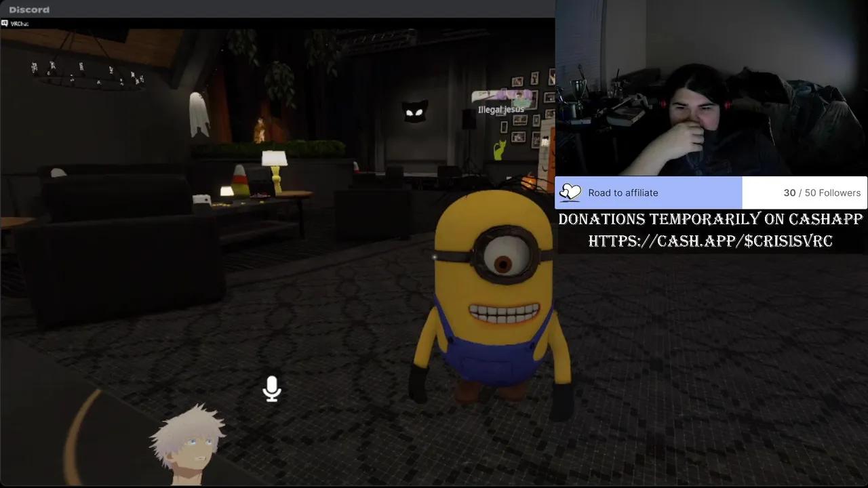Click the followers goal progress bar
Image resolution: width=868 pixels, height=488 pixels.
[711, 192]
